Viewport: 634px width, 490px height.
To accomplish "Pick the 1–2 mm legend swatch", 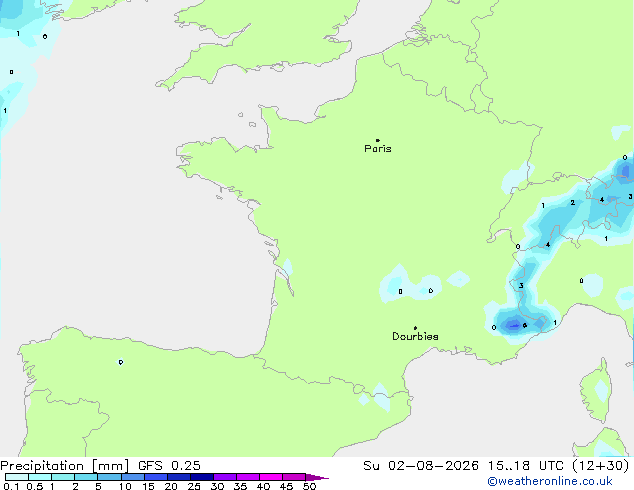I will coord(63,477).
